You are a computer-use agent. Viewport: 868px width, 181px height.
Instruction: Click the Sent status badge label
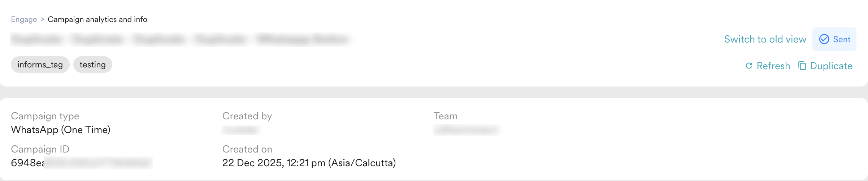point(842,39)
